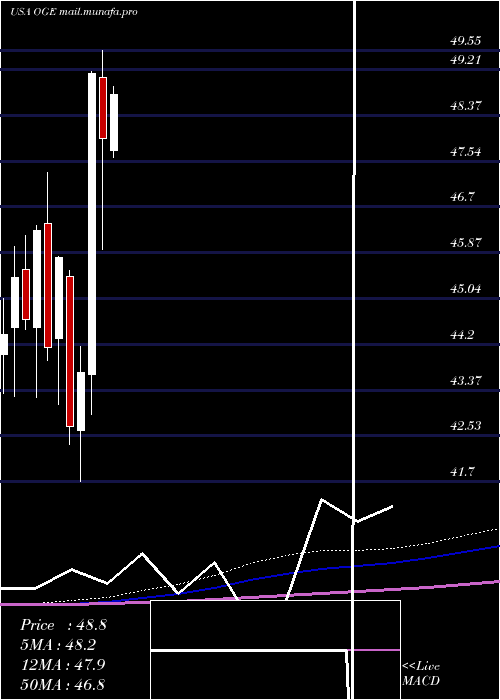The image size is (500, 700).
Task: Select the last white candlestick near 48.37
Action: pos(114,122)
